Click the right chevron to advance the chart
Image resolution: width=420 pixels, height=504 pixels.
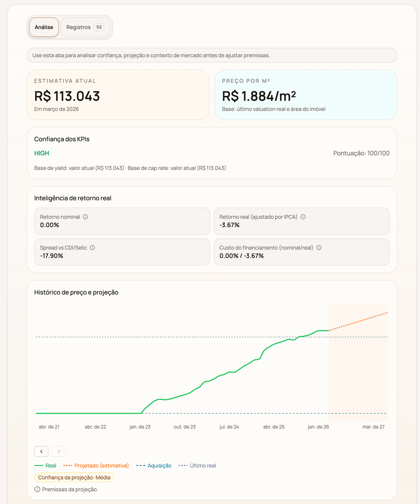(x=59, y=451)
